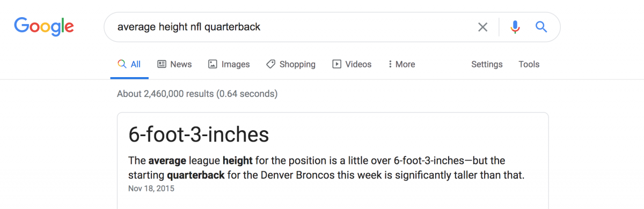Click into the search query text field
644x209 pixels.
(290, 27)
